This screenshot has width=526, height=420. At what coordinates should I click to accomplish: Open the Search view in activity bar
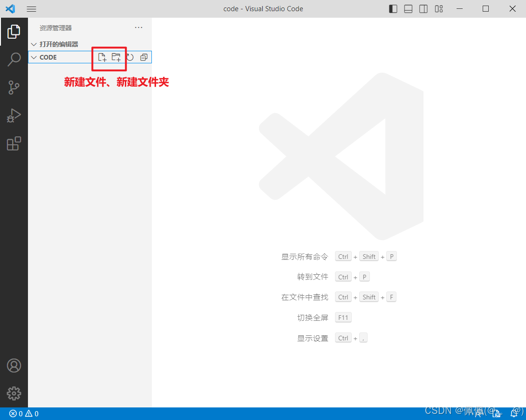coord(14,60)
